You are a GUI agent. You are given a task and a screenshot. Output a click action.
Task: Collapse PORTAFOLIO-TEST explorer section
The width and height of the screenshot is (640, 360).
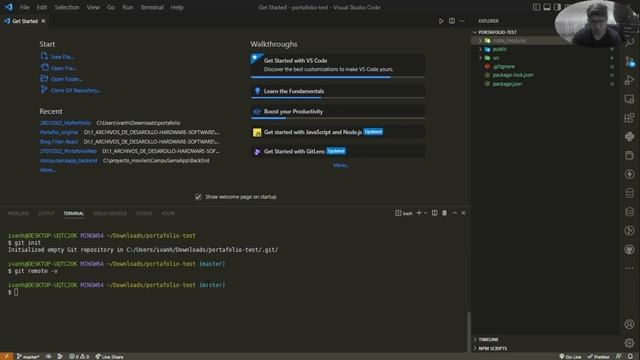click(497, 32)
